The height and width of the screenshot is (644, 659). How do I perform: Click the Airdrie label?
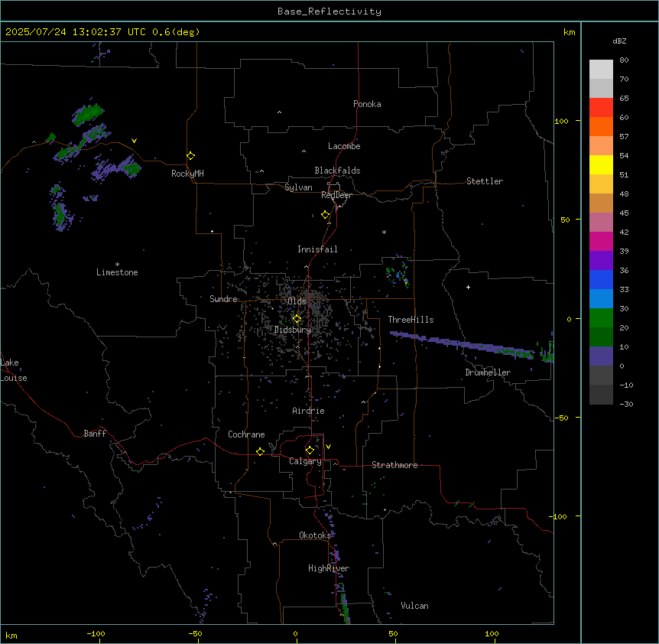(x=308, y=411)
